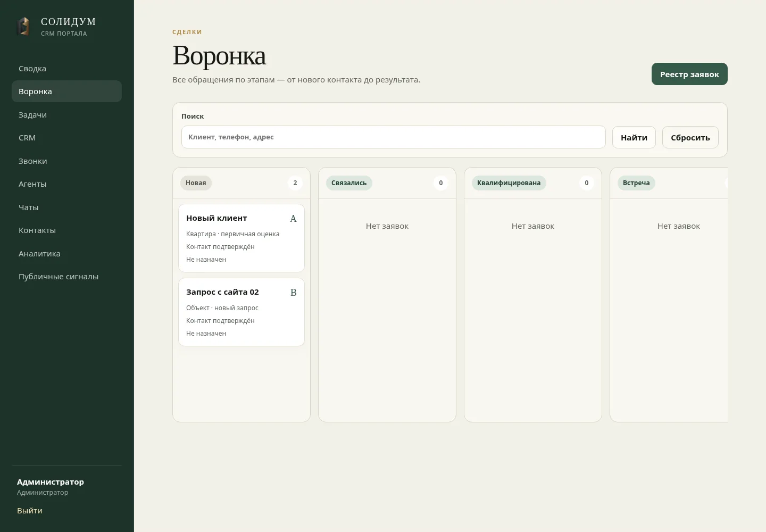Image resolution: width=766 pixels, height=532 pixels.
Task: Click the СДЕЛКИ breadcrumb label
Action: (x=187, y=32)
